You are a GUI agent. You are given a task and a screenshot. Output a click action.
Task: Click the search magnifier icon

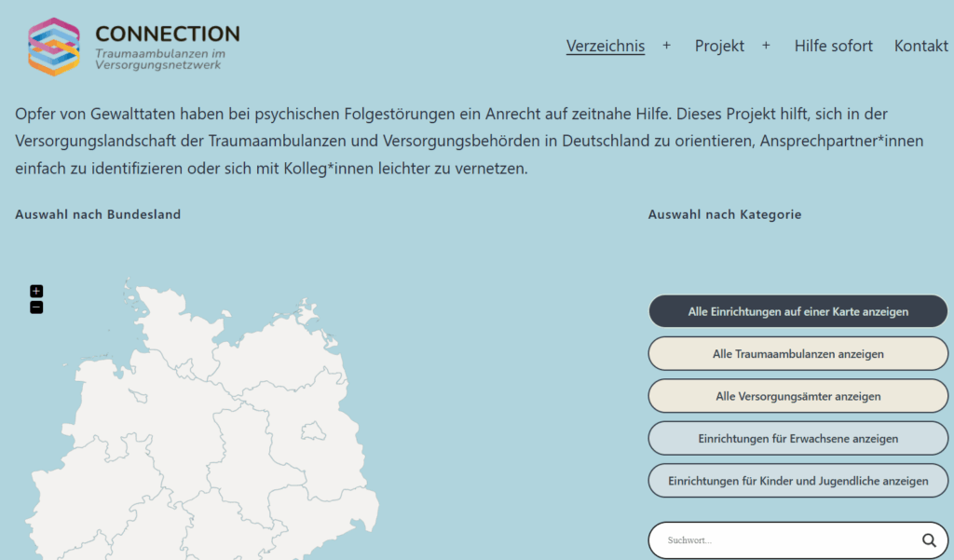click(x=929, y=540)
